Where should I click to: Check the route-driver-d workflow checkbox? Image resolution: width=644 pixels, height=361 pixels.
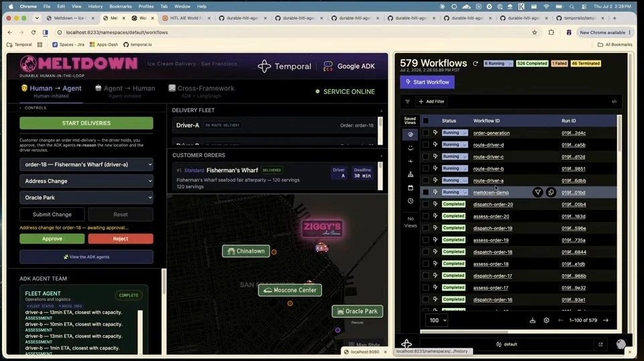426,144
